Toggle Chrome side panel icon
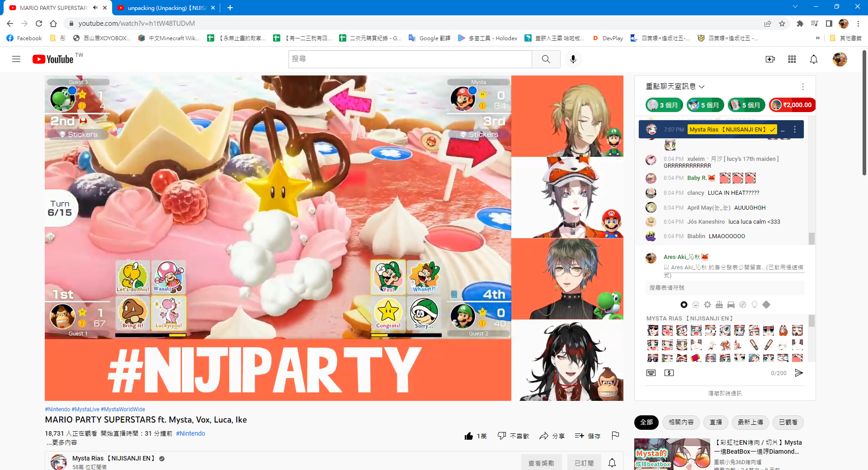The width and height of the screenshot is (868, 470). point(829,23)
